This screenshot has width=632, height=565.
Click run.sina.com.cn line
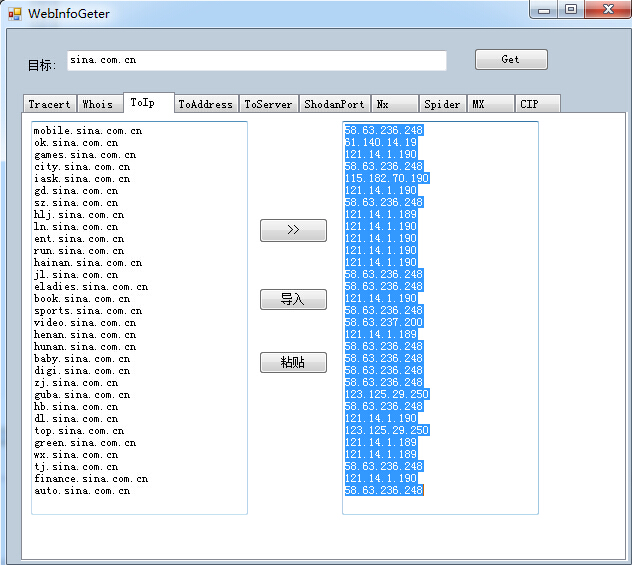(x=79, y=251)
